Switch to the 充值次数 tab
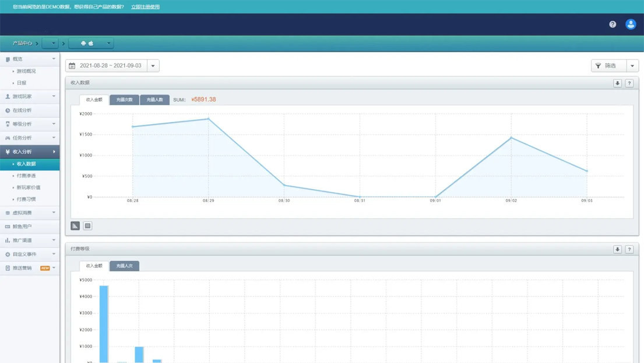The width and height of the screenshot is (644, 363). pyautogui.click(x=124, y=100)
